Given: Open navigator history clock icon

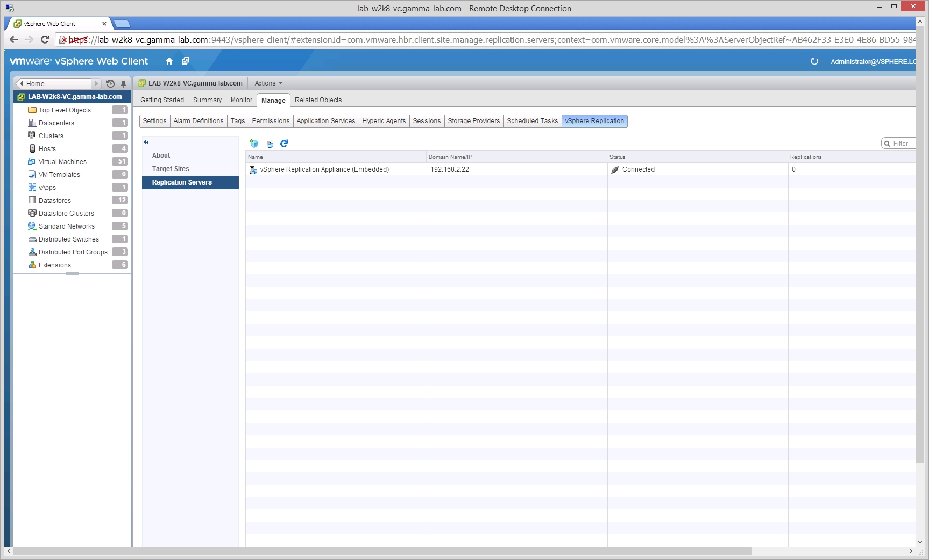Looking at the screenshot, I should click(x=110, y=84).
